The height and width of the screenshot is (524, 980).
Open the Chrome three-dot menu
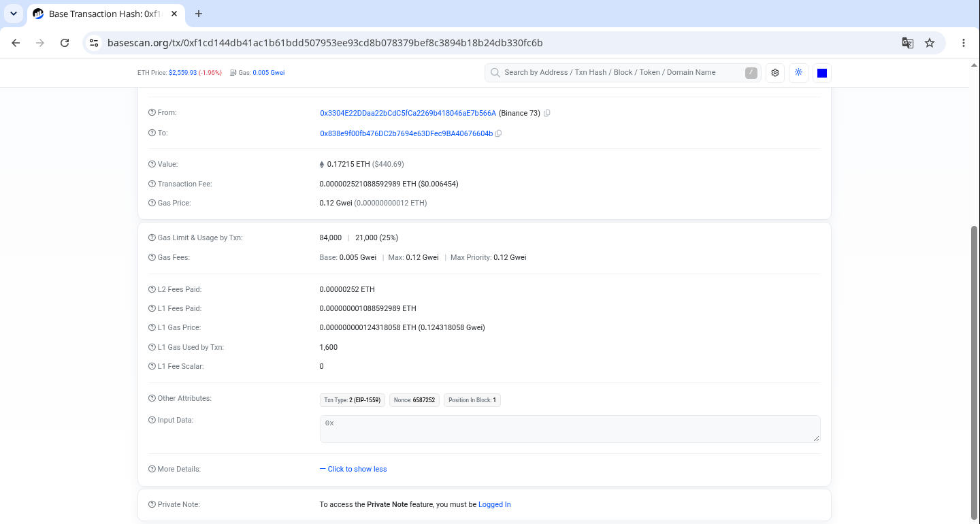point(964,43)
